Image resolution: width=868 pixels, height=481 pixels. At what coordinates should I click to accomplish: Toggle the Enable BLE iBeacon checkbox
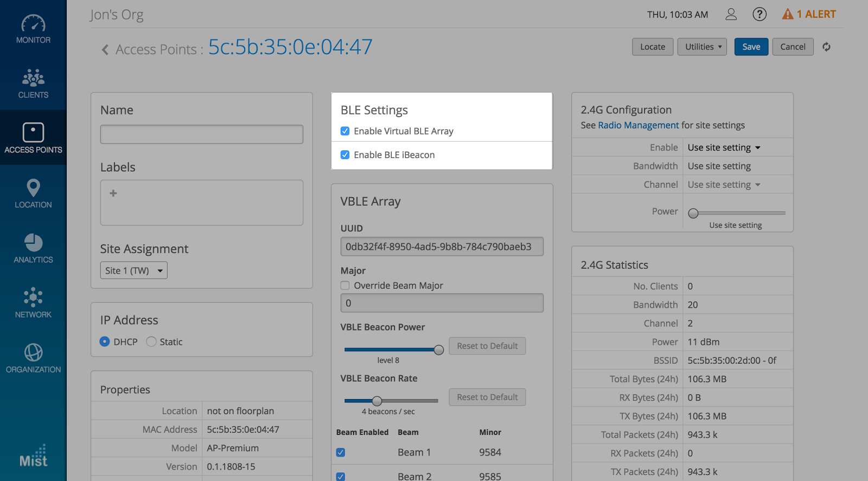click(x=345, y=155)
